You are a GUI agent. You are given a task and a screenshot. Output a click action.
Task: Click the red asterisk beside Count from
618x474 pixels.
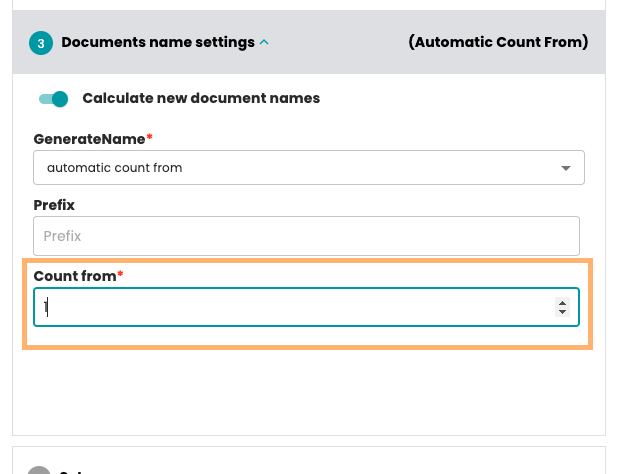click(x=121, y=275)
